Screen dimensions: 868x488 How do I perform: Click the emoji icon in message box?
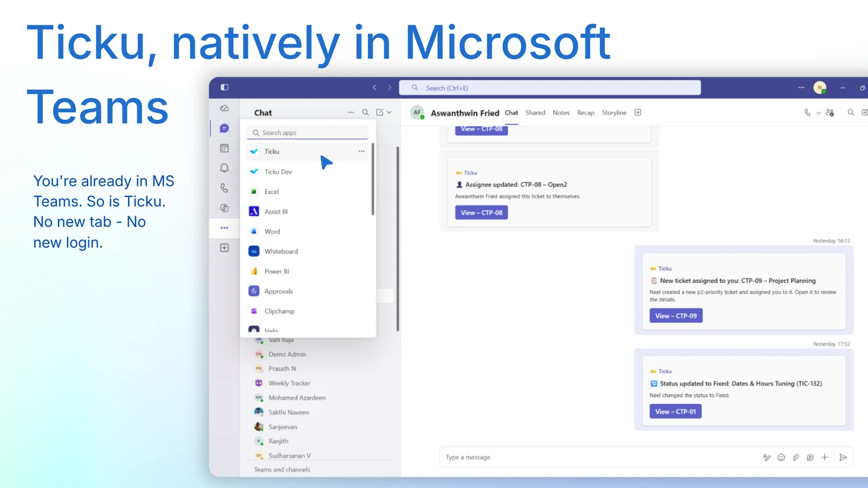pyautogui.click(x=781, y=457)
